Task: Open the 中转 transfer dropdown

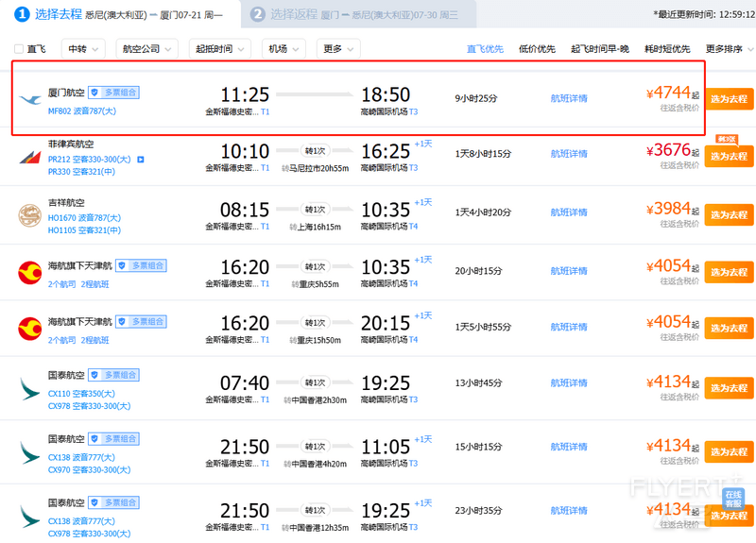Action: pos(83,49)
